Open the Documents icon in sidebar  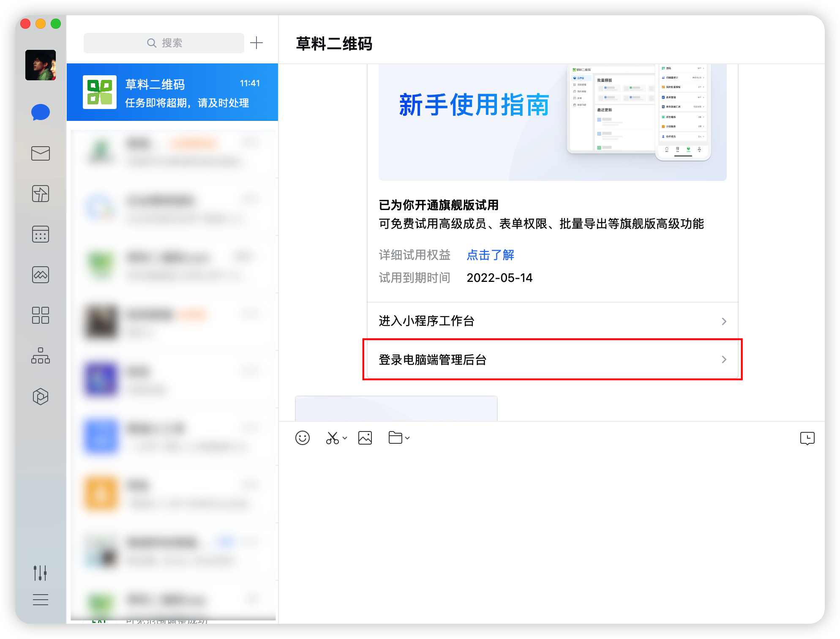pyautogui.click(x=41, y=194)
